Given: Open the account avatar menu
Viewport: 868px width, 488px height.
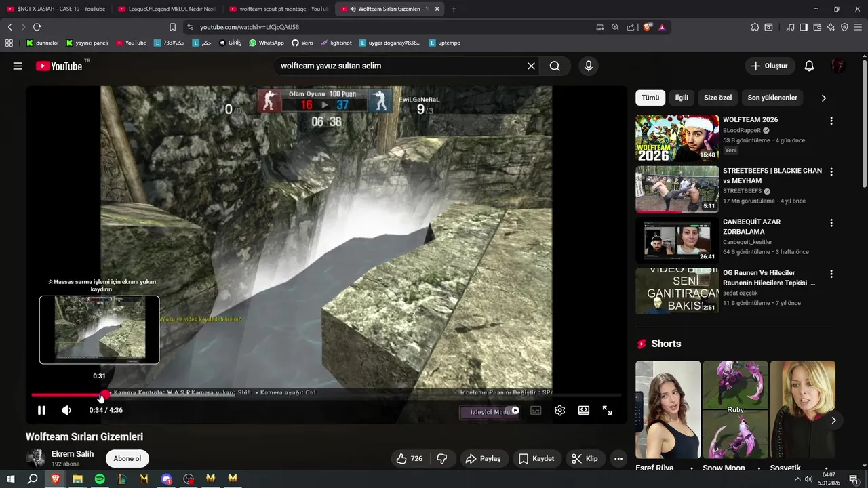Looking at the screenshot, I should point(838,66).
